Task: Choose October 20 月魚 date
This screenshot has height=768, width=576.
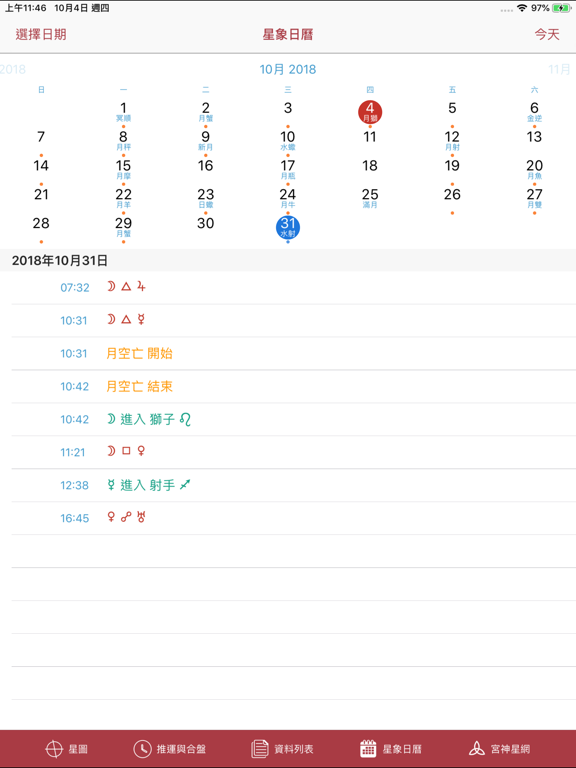Action: [x=534, y=170]
